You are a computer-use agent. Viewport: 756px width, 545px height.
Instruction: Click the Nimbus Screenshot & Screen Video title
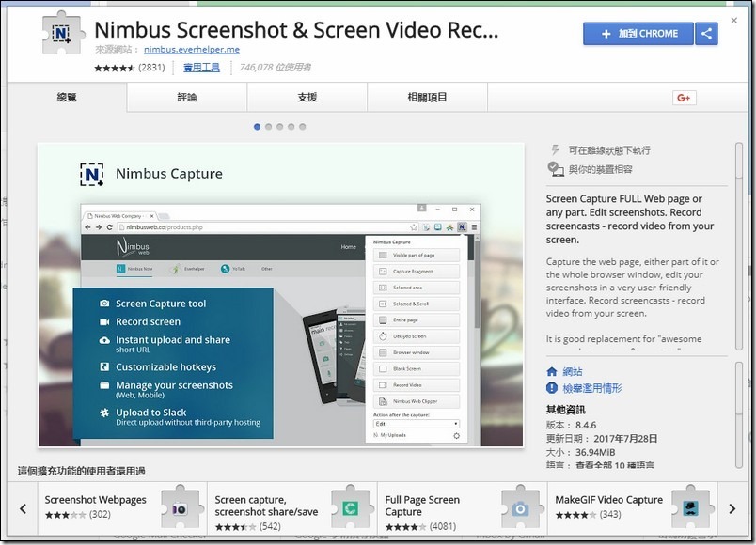[296, 30]
